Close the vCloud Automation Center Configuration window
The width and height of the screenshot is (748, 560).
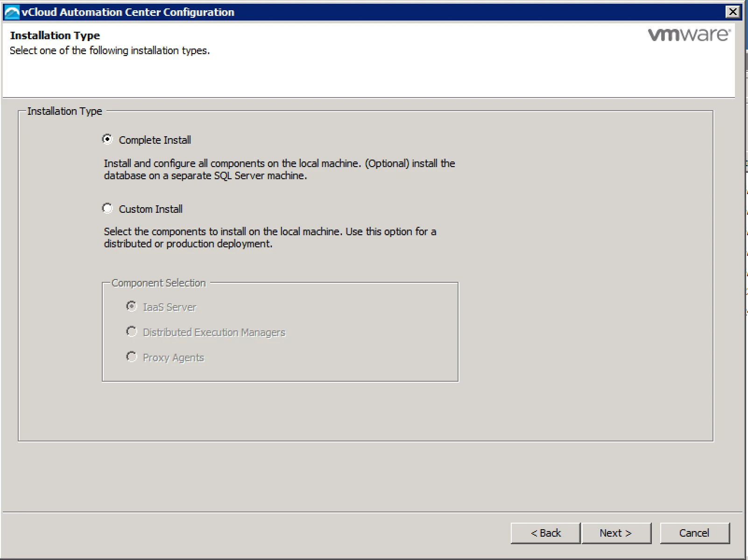(733, 12)
